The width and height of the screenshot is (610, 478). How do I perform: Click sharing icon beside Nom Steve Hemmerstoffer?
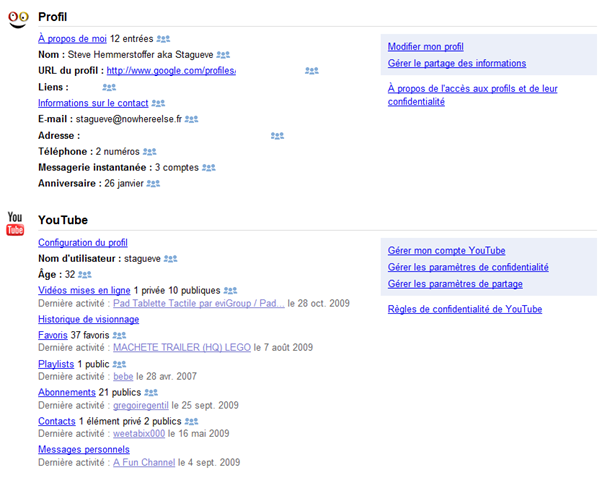223,55
